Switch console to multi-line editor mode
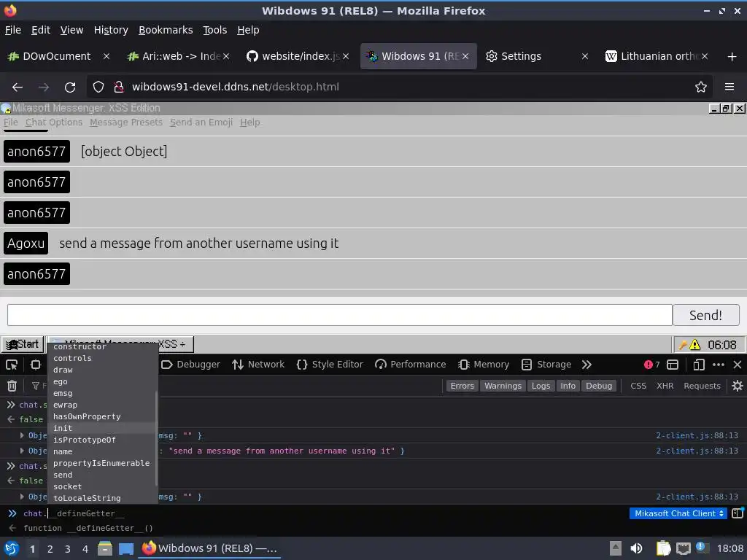This screenshot has width=747, height=560. point(738,513)
